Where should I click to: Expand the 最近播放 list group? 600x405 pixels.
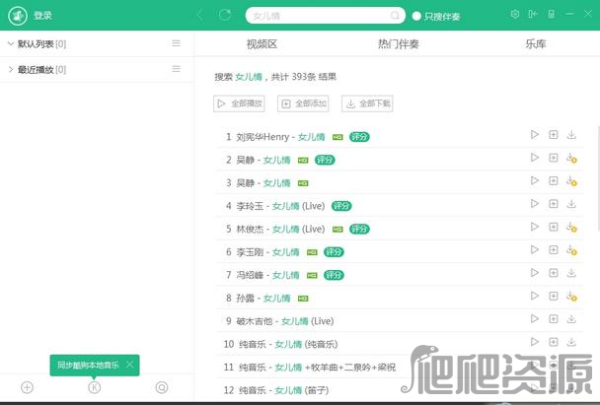10,69
